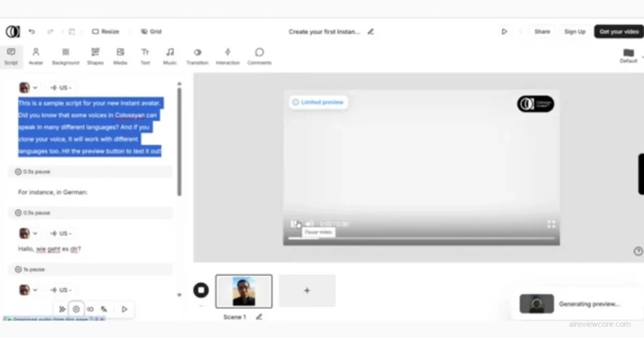Open the Transition settings
Image resolution: width=644 pixels, height=338 pixels.
point(197,56)
